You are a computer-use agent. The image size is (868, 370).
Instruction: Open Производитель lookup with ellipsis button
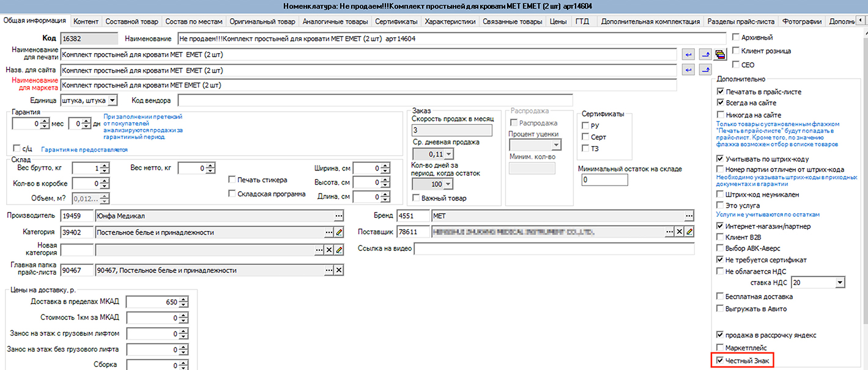tap(339, 216)
